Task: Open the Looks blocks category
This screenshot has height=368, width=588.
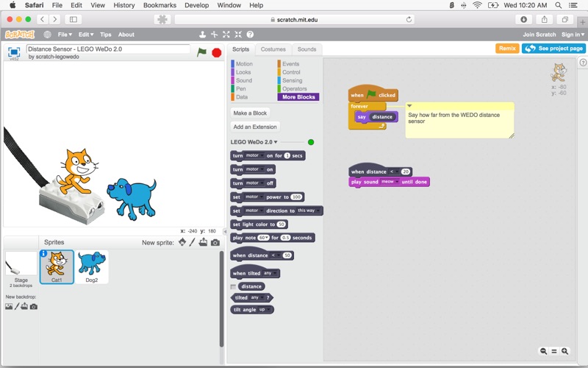Action: click(243, 72)
